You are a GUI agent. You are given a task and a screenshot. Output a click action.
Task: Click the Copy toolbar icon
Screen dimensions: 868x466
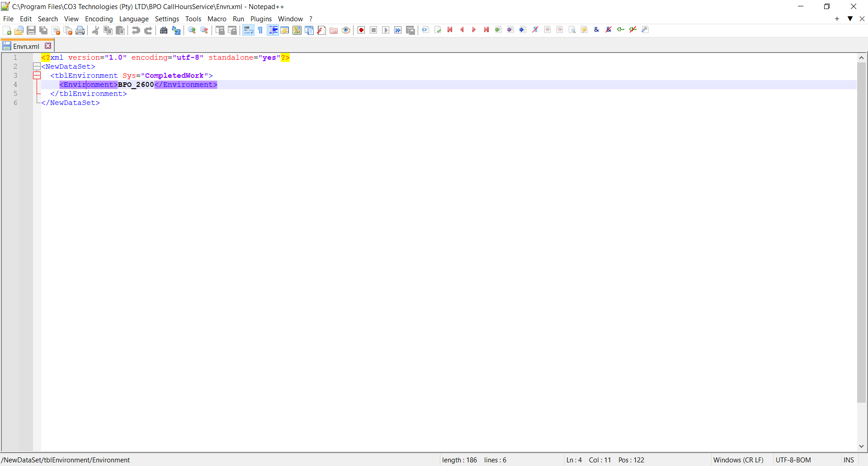coord(108,30)
